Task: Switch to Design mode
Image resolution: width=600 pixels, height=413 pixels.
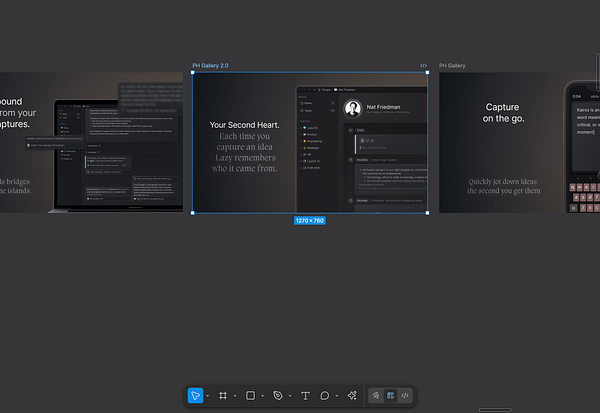Action: pos(390,396)
